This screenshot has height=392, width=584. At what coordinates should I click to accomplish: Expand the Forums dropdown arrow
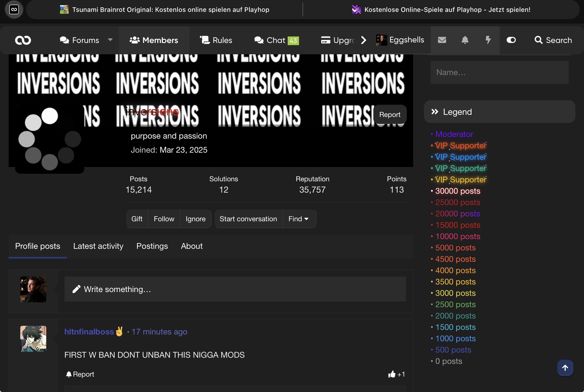[x=110, y=40]
